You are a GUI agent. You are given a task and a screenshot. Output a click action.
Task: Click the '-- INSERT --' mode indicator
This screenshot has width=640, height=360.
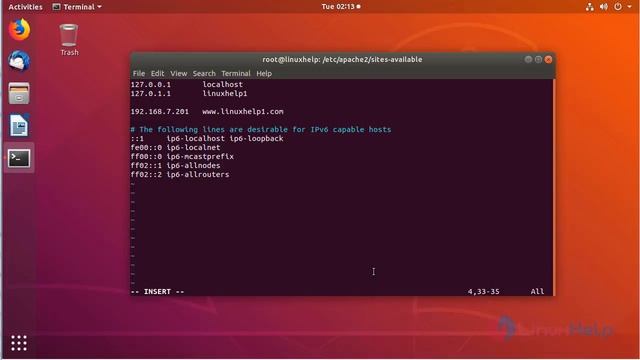coord(158,291)
